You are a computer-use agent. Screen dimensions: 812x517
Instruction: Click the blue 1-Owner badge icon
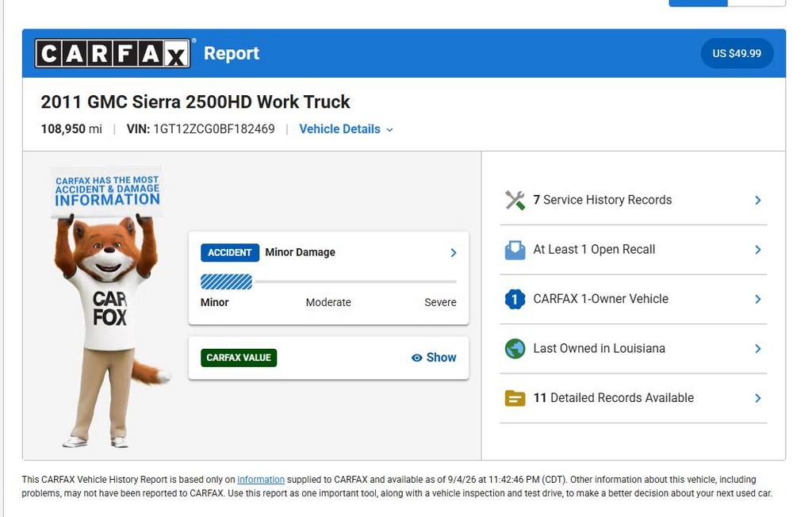[515, 299]
